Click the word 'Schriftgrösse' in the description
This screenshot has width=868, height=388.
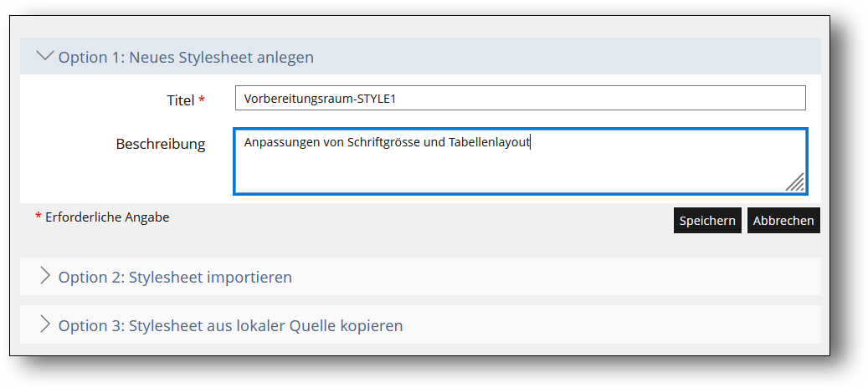[x=383, y=142]
